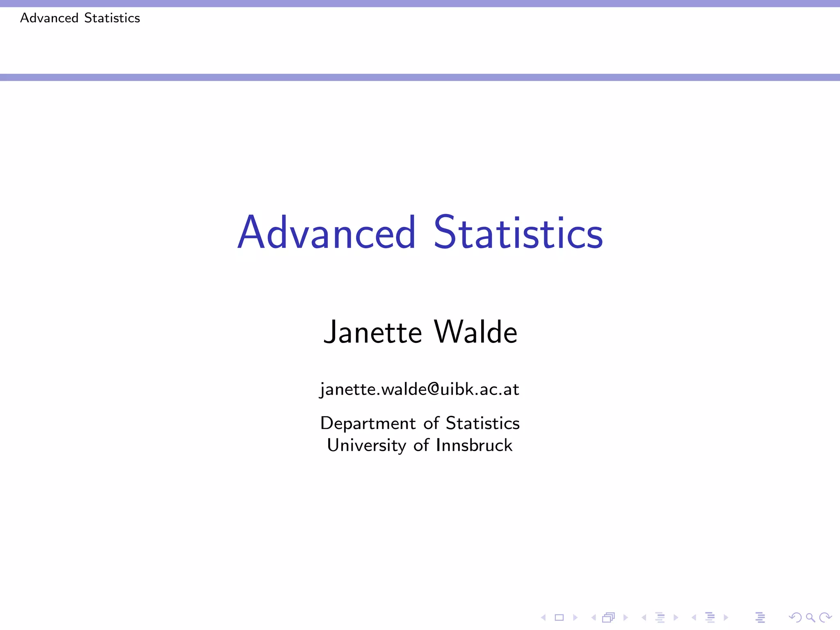
Task: Click the presentation outline lines icon
Action: [x=760, y=617]
